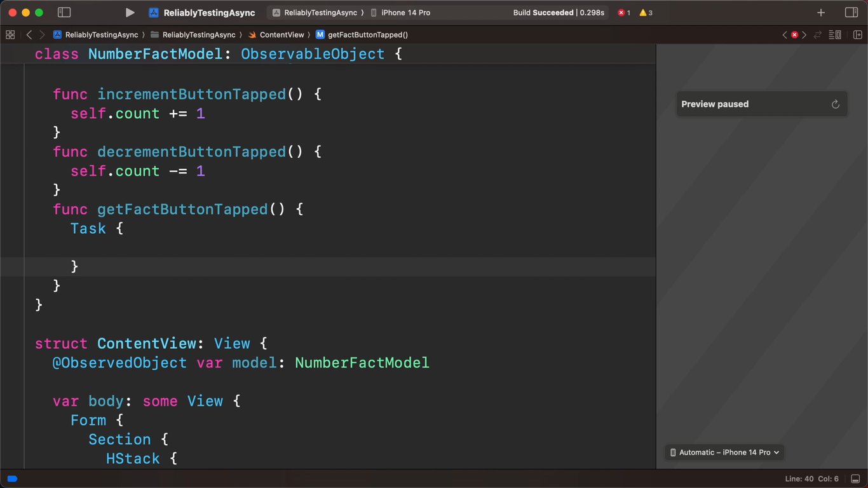Image resolution: width=868 pixels, height=488 pixels.
Task: Click the Form keyword in code
Action: (88, 420)
